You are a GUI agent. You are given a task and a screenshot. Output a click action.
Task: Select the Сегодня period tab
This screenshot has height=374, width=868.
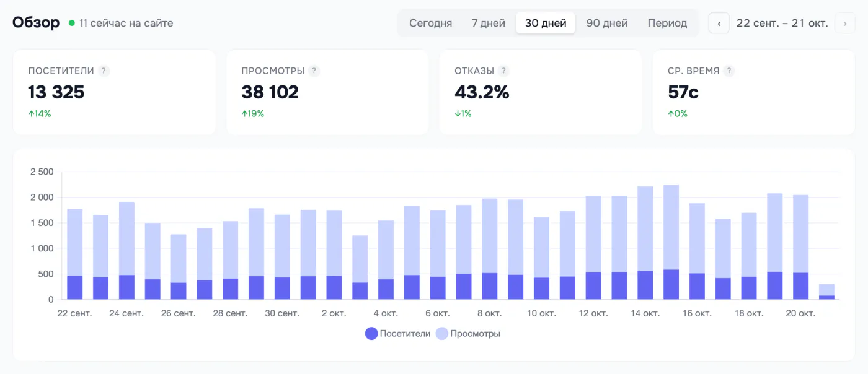click(x=430, y=23)
